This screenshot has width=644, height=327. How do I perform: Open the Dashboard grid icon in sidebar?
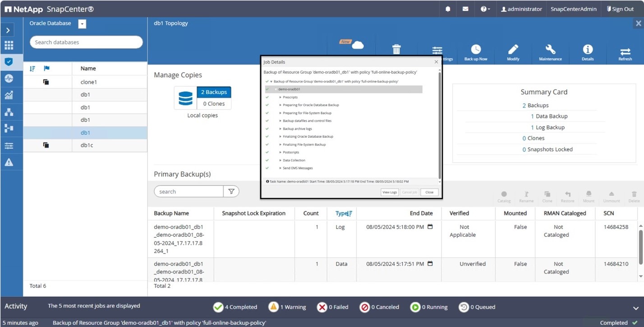9,45
